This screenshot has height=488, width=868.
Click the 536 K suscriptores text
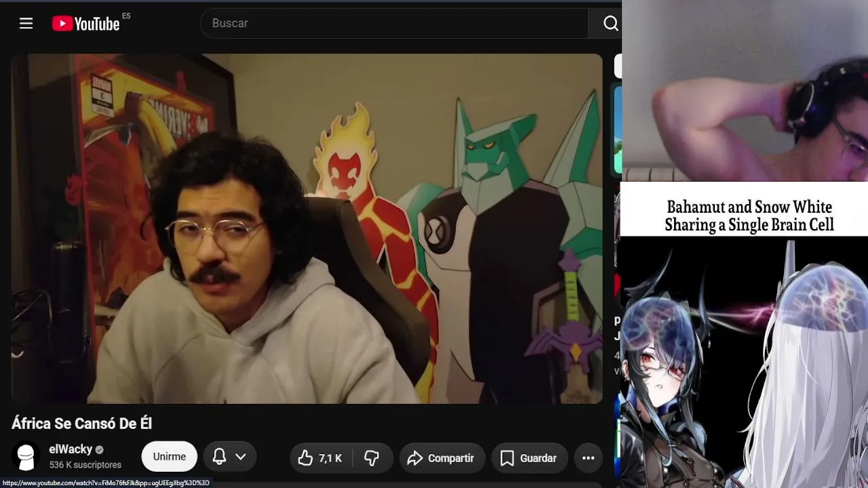click(85, 465)
